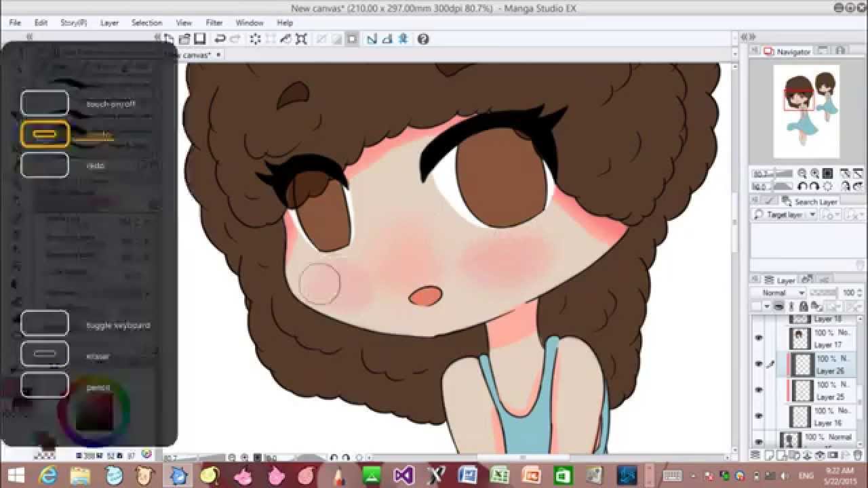The image size is (868, 488).
Task: Select Layer 25 thumbnail in the Layer panel
Action: click(x=803, y=390)
